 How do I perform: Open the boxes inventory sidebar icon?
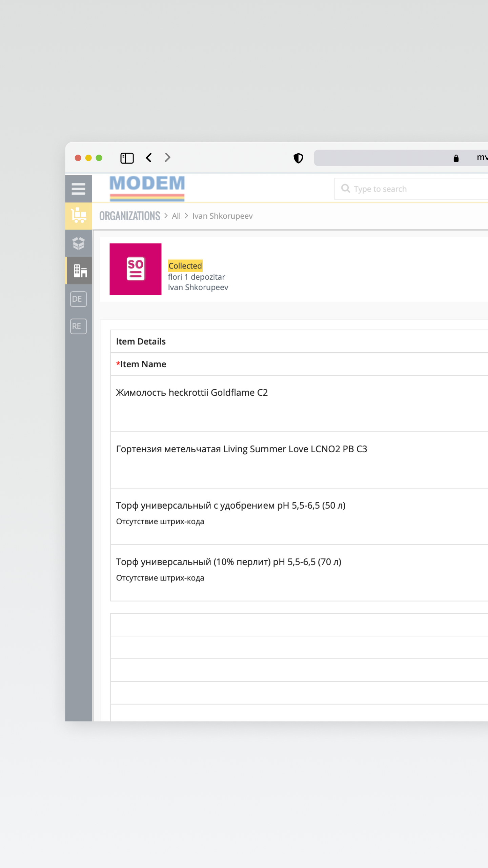click(x=78, y=243)
